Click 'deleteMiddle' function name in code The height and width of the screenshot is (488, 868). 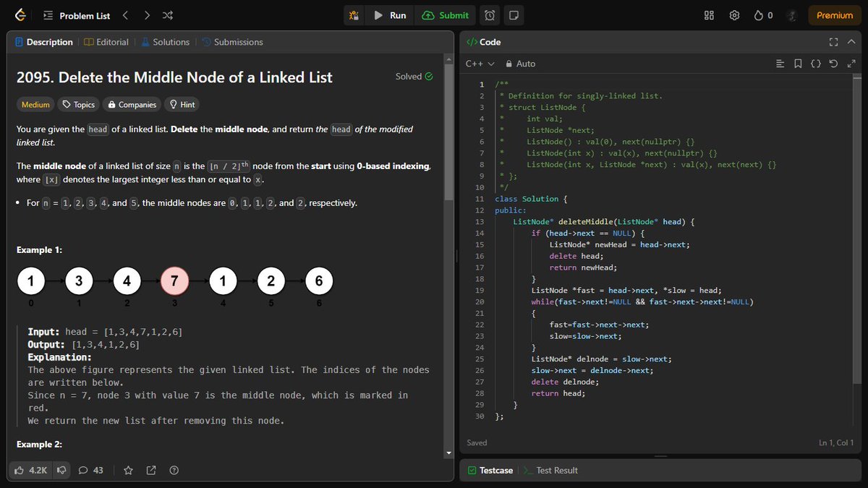tap(585, 222)
